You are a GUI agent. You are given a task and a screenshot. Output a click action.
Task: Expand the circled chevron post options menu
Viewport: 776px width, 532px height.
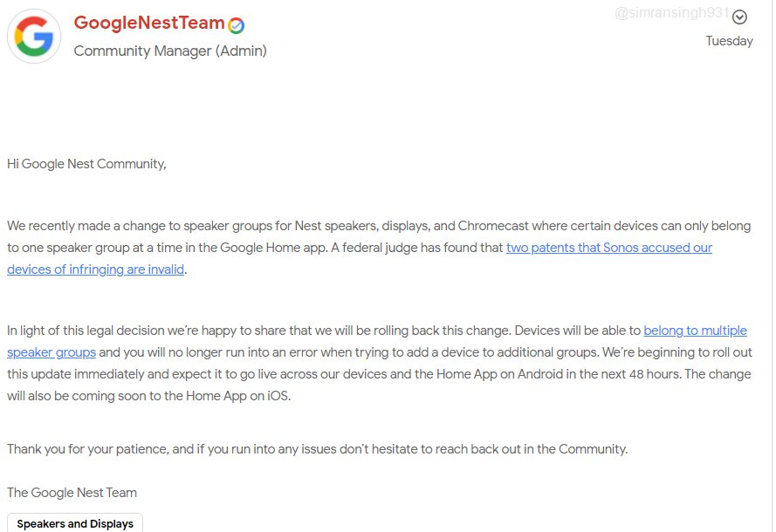[x=739, y=17]
